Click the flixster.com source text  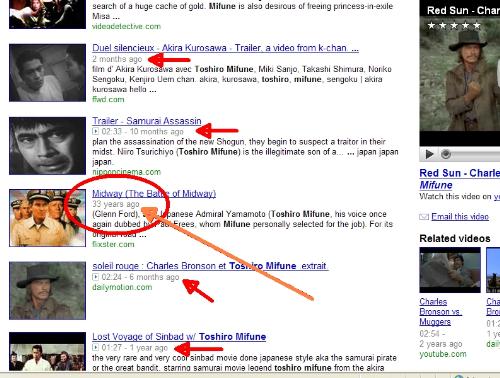tap(113, 244)
